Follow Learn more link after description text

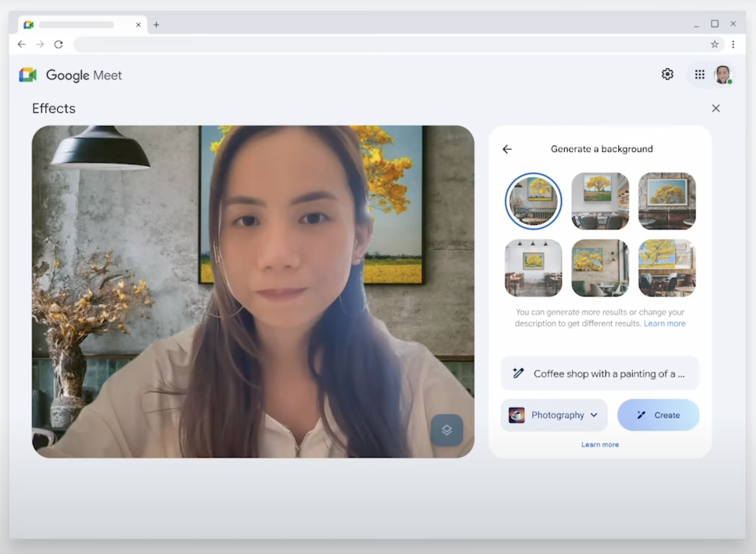click(665, 324)
